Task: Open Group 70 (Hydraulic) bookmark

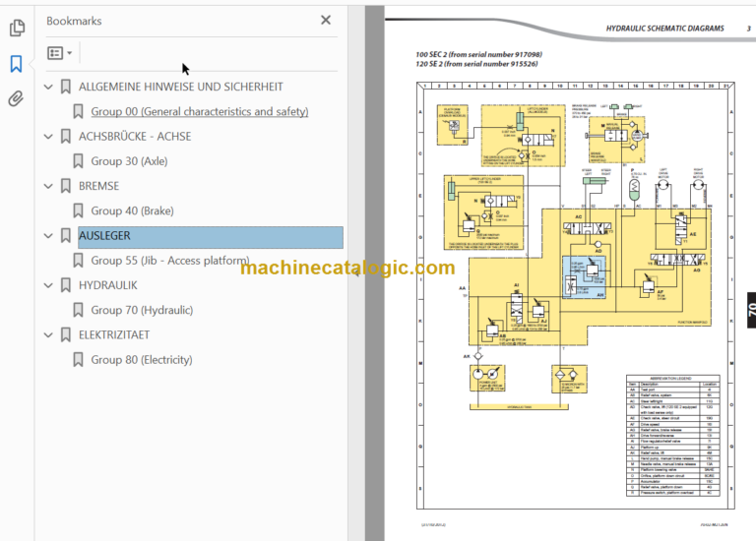Action: tap(142, 310)
